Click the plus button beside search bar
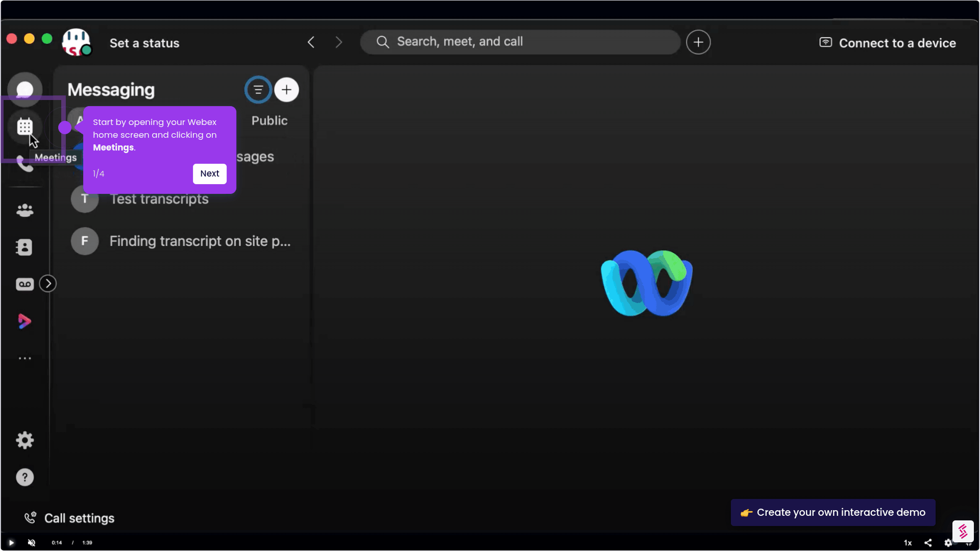The height and width of the screenshot is (551, 980). point(698,42)
